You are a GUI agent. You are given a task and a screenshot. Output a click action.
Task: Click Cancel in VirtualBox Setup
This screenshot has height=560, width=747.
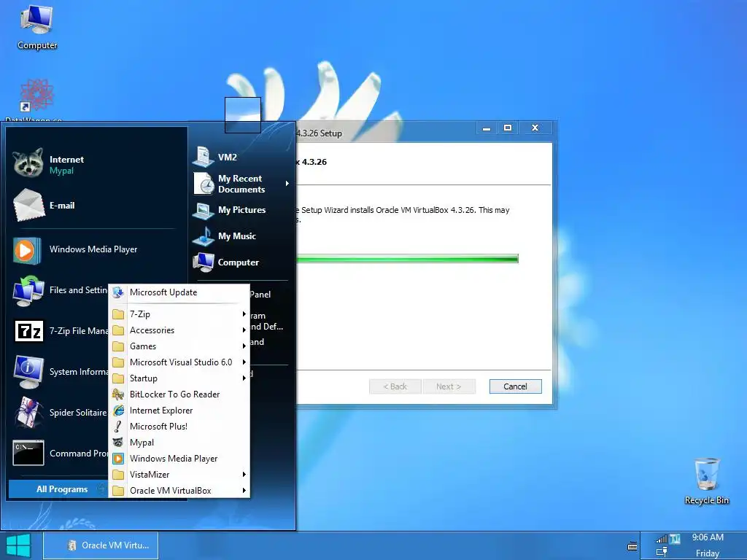(x=516, y=386)
